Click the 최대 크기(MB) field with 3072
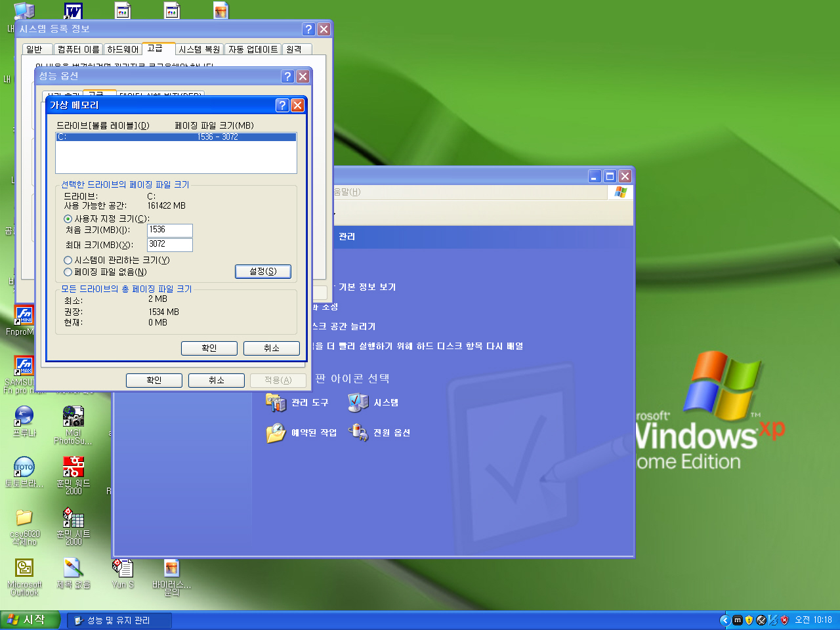The width and height of the screenshot is (840, 630). [170, 245]
